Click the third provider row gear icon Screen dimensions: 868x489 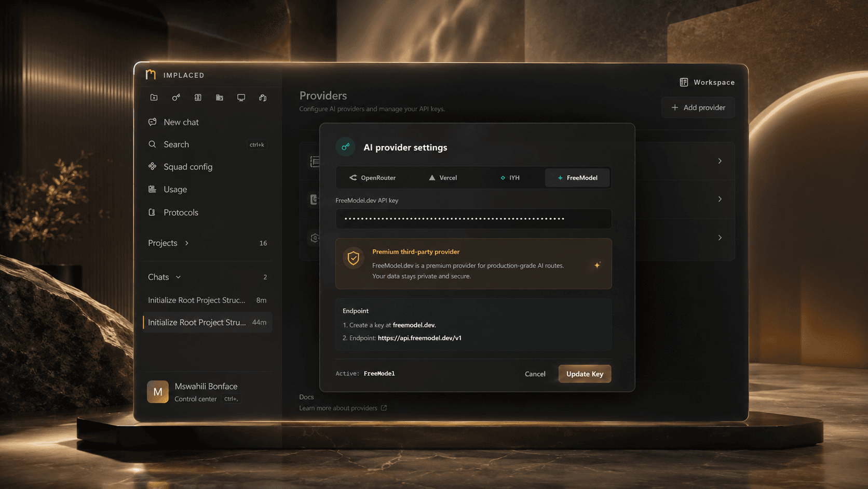[315, 237]
